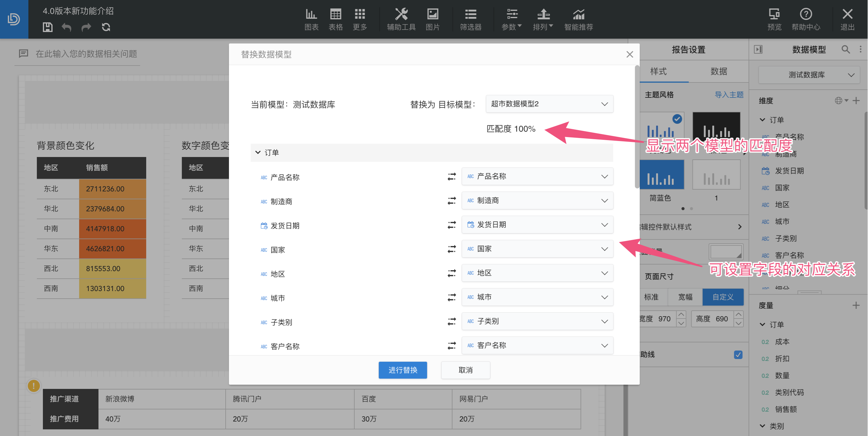Toggle the 辅助线 guide lines checkbox
Viewport: 868px width, 436px height.
click(x=738, y=355)
